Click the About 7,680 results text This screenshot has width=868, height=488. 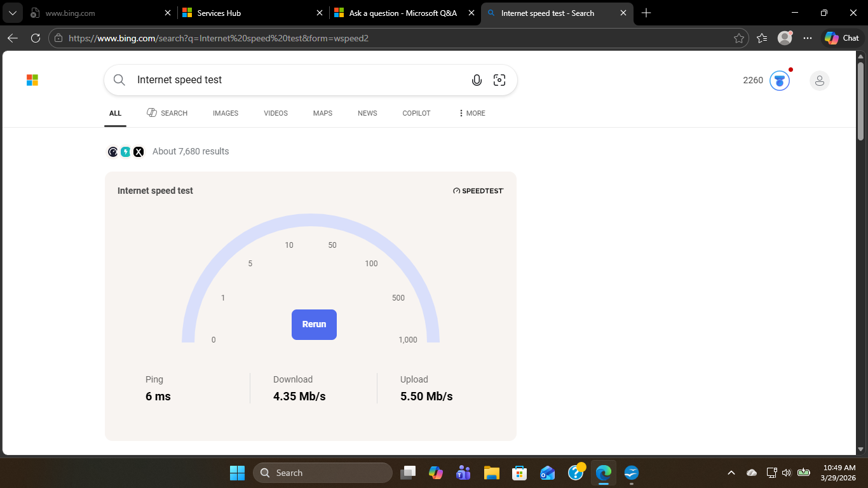[191, 151]
